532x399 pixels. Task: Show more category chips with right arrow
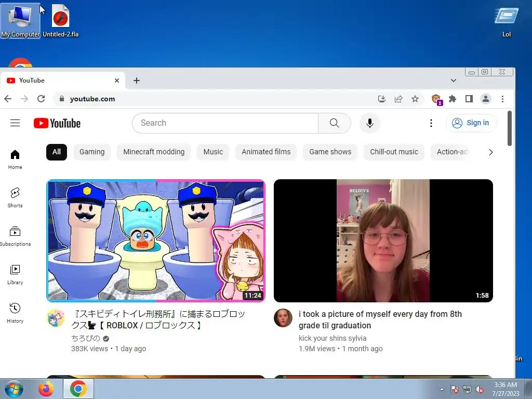[x=490, y=152]
